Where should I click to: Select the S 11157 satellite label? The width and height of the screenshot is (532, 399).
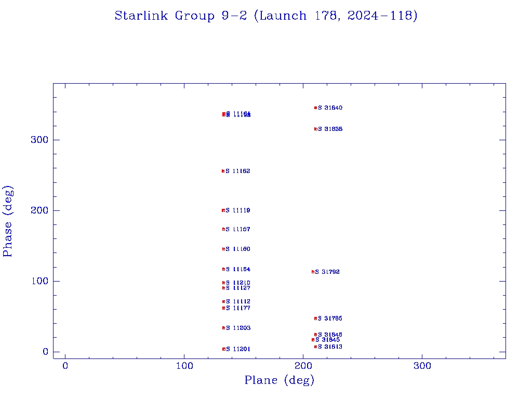[238, 229]
